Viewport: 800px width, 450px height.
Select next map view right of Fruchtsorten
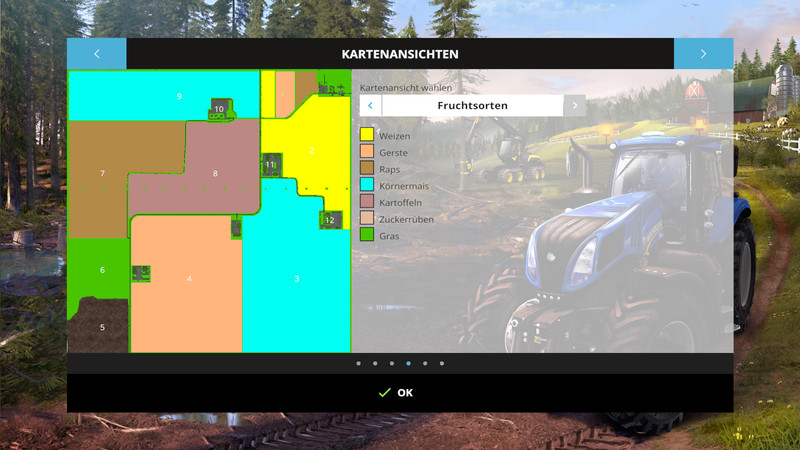tap(575, 105)
